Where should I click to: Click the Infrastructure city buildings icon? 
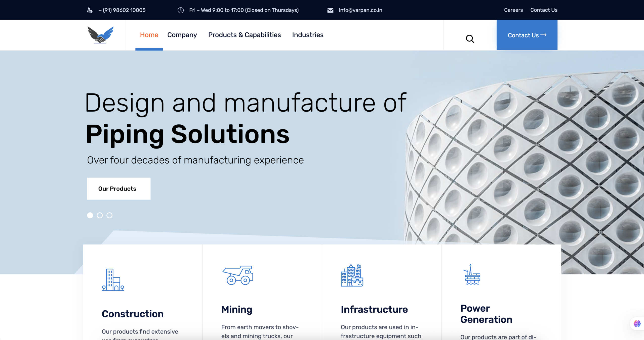click(352, 275)
